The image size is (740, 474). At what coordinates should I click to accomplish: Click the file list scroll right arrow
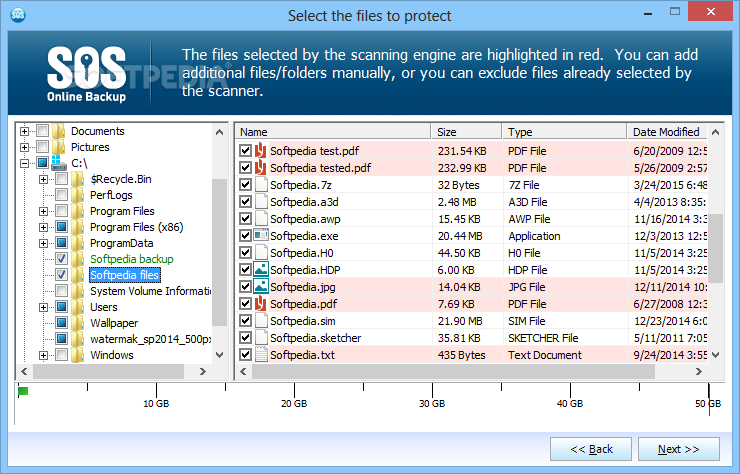point(699,372)
